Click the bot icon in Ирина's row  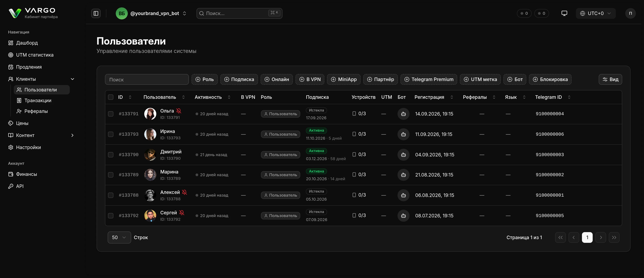tap(403, 134)
